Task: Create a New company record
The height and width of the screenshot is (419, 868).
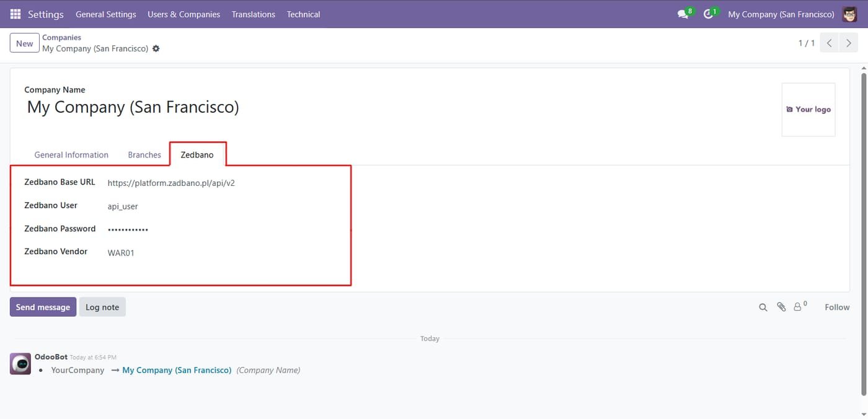Action: [x=25, y=43]
